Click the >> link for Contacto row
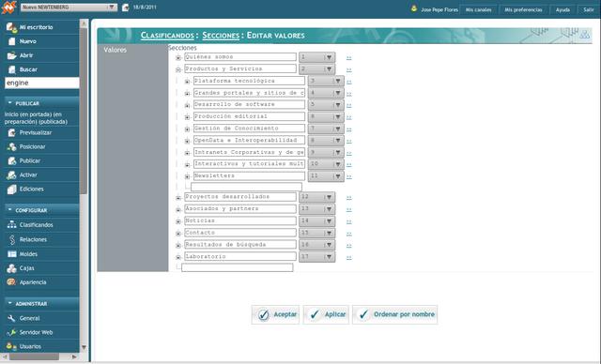The image size is (601, 364). (x=348, y=234)
